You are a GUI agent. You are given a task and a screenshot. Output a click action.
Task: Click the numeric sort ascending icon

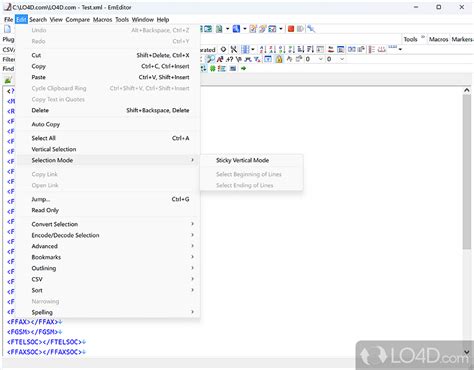[x=282, y=50]
